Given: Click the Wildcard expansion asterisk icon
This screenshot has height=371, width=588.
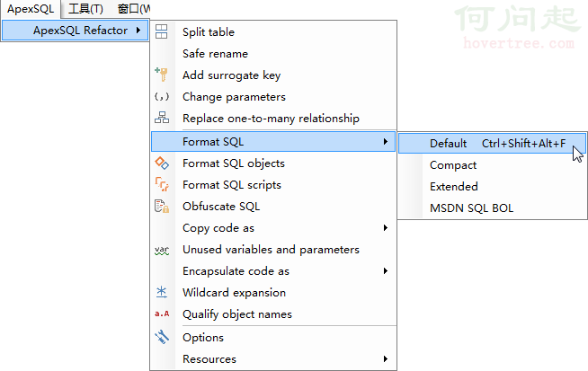Looking at the screenshot, I should pos(162,292).
